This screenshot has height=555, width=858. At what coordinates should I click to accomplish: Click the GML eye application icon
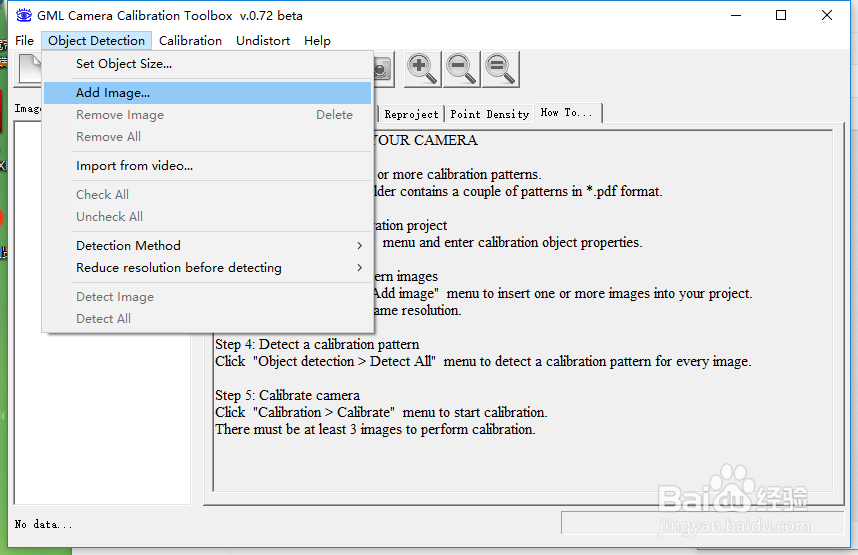pos(24,15)
